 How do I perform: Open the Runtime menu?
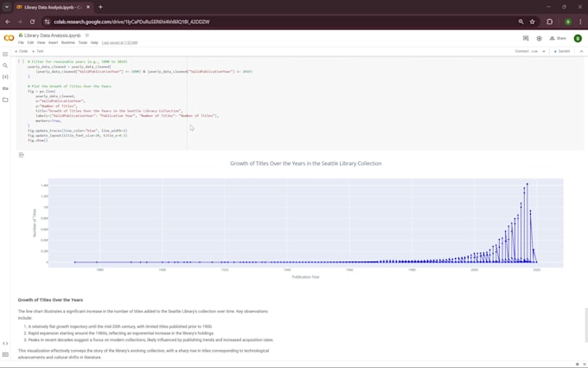(67, 42)
